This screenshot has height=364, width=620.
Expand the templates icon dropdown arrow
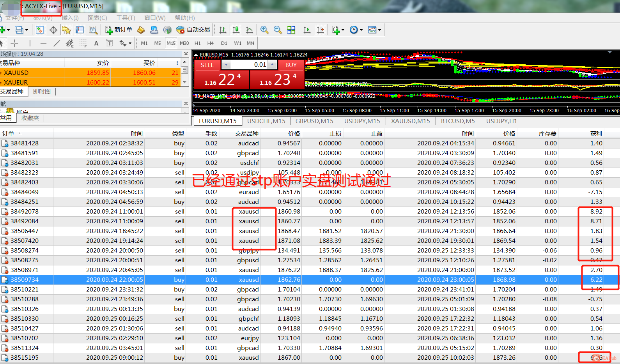(x=379, y=30)
